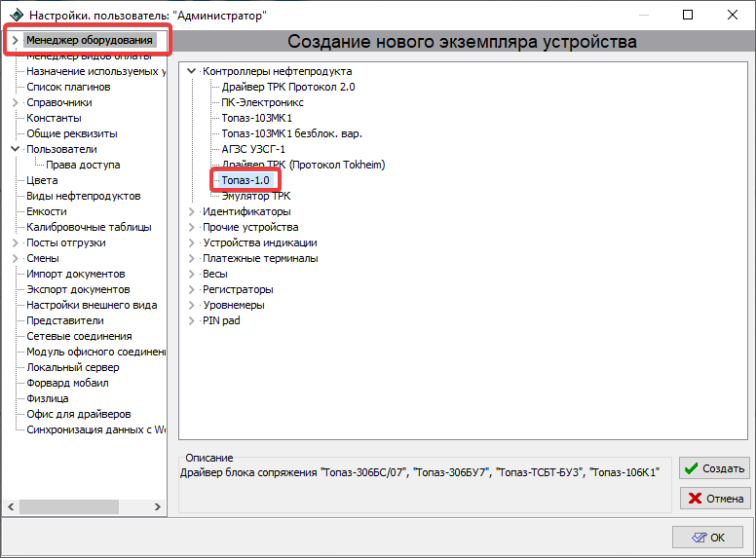The width and height of the screenshot is (756, 558).
Task: Expand the Платежные терминалы group
Action: (x=191, y=258)
